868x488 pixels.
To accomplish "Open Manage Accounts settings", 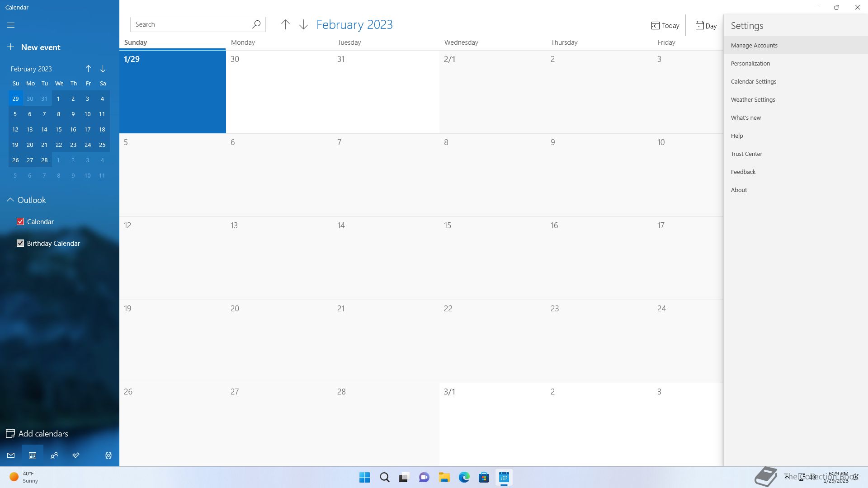I will pyautogui.click(x=796, y=45).
